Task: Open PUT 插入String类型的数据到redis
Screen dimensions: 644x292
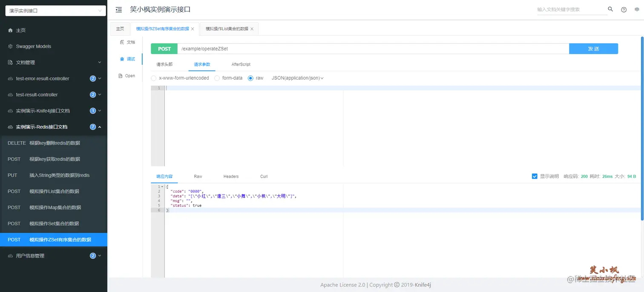Action: 54,175
